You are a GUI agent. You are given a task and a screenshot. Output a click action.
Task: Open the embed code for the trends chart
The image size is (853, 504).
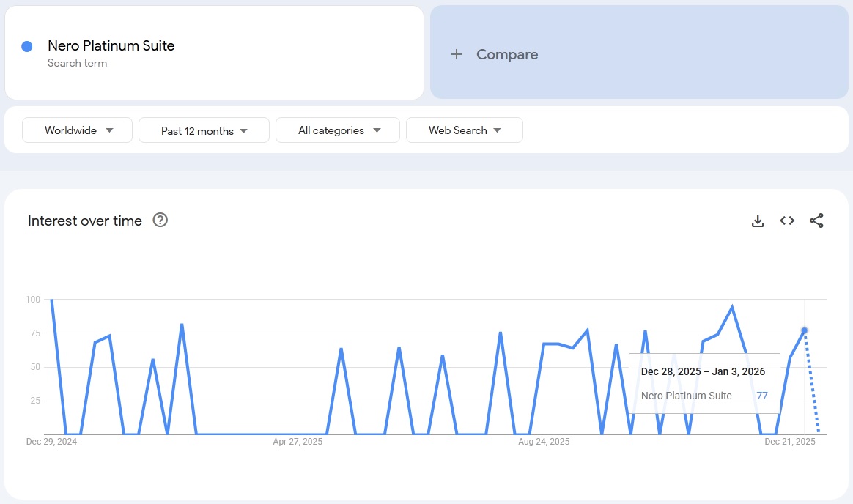coord(787,220)
